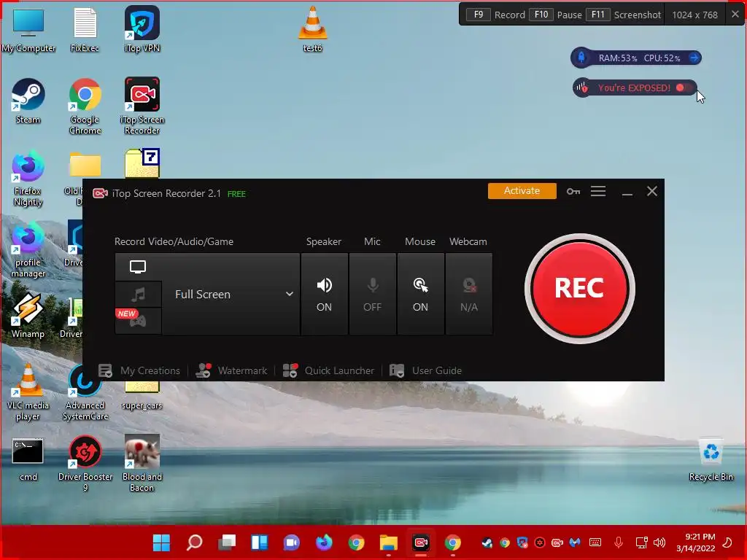
Task: Open Google Chrome desktop shortcut
Action: click(x=85, y=106)
